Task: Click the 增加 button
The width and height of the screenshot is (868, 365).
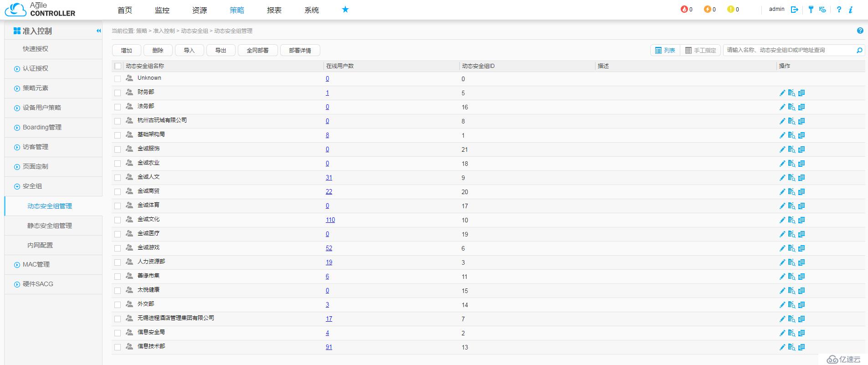Action: 126,50
